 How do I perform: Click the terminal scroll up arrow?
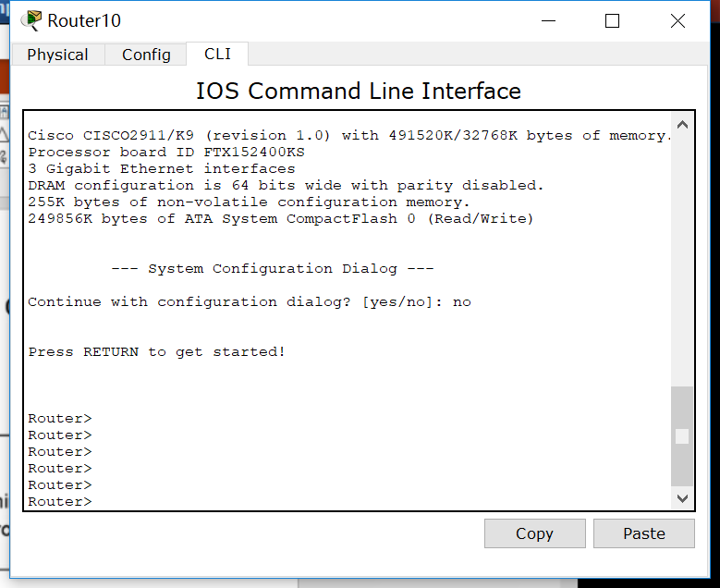(682, 125)
